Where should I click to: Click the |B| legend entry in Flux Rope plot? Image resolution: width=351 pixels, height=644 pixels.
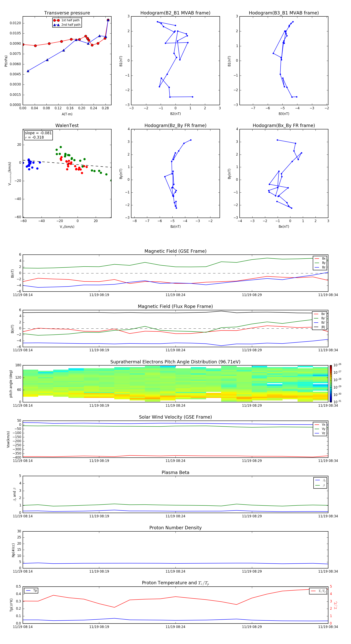320,327
